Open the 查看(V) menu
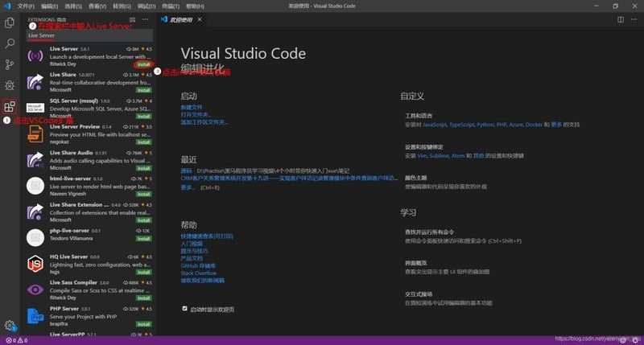Screen dimensions: 644x345 point(97,6)
